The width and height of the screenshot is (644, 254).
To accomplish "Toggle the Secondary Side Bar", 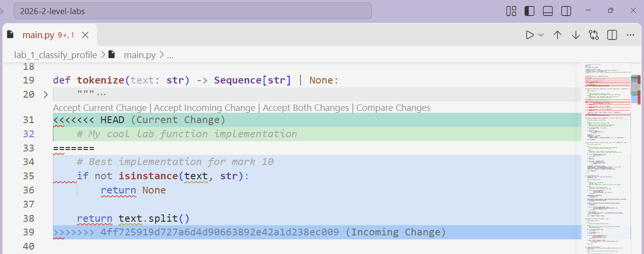I will point(566,11).
